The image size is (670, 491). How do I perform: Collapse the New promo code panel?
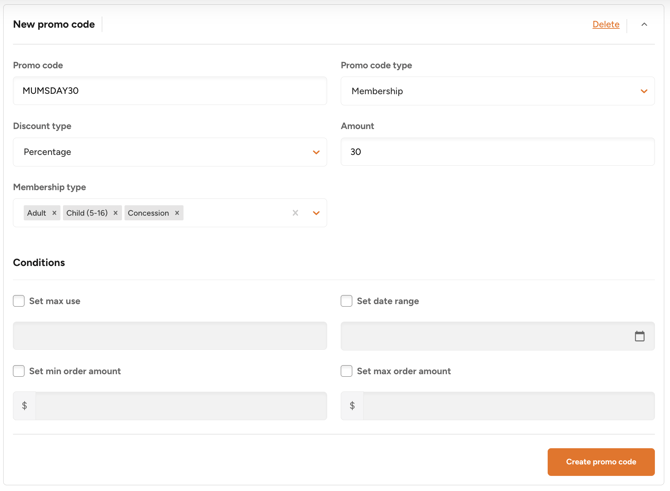pos(644,25)
